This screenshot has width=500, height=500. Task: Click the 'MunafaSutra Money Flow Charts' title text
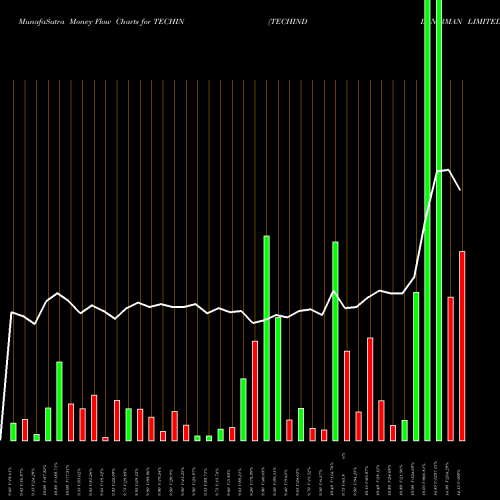(78, 22)
